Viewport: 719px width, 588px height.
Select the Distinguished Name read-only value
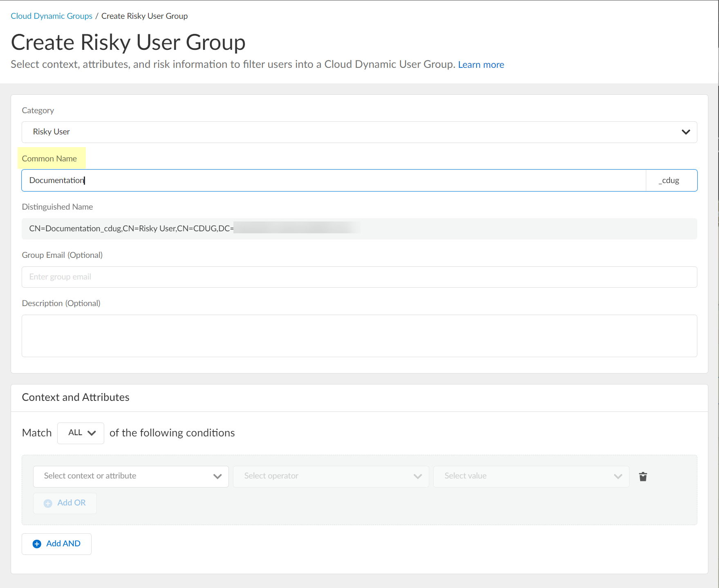(131, 229)
